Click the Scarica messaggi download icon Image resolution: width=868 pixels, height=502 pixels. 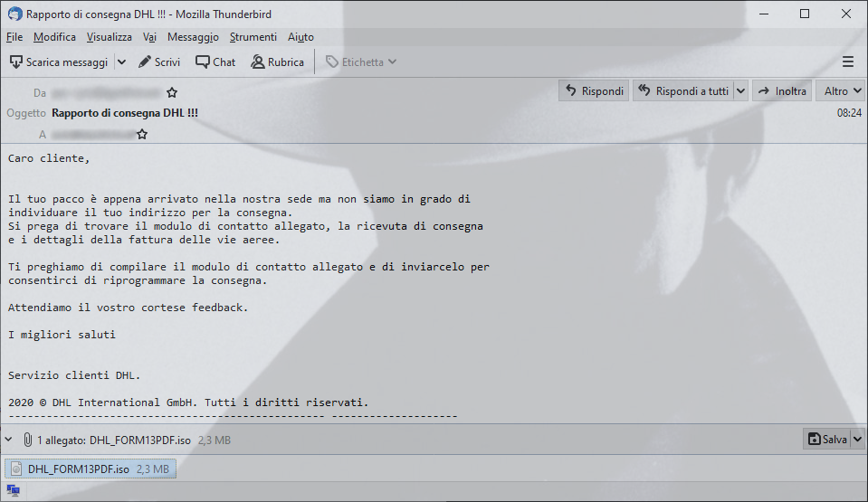pyautogui.click(x=16, y=62)
